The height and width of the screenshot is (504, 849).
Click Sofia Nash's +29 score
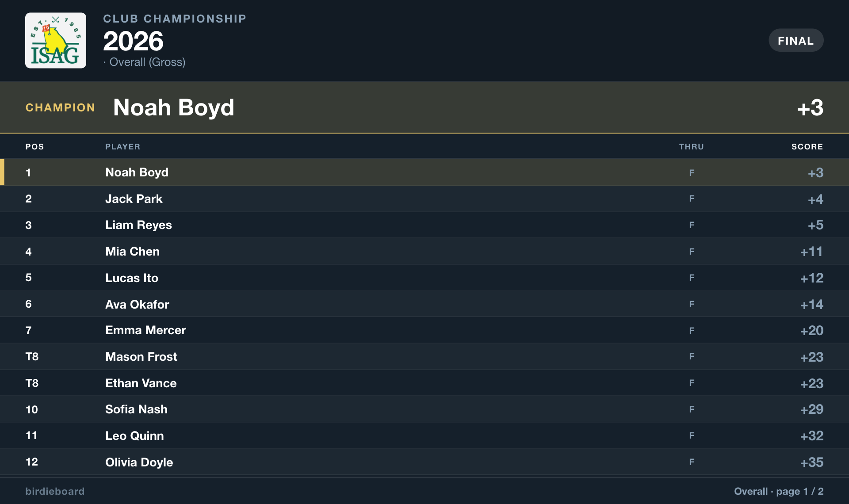click(x=812, y=409)
